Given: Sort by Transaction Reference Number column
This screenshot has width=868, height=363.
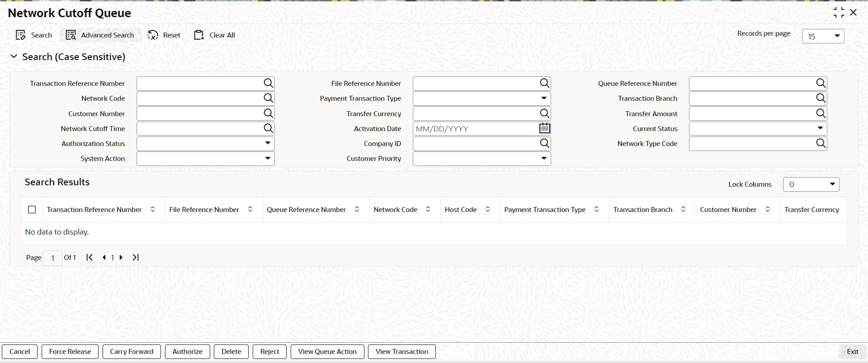Looking at the screenshot, I should [153, 209].
